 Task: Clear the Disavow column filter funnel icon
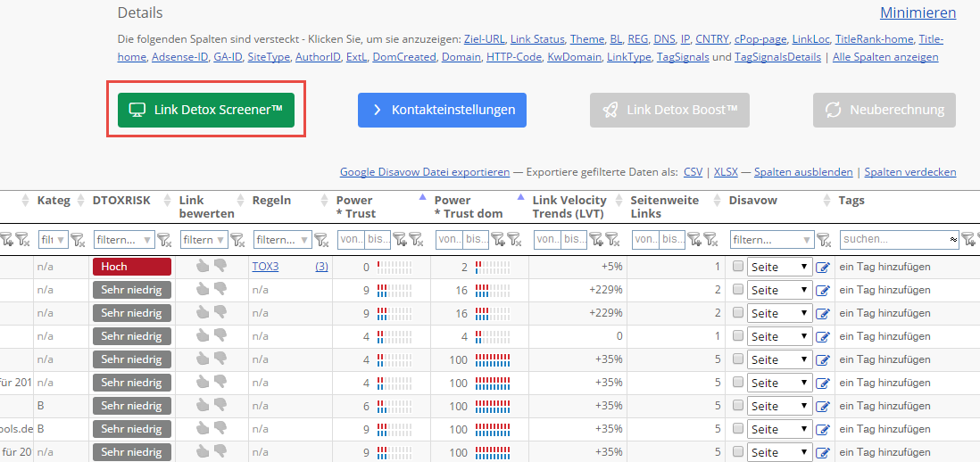[x=825, y=239]
